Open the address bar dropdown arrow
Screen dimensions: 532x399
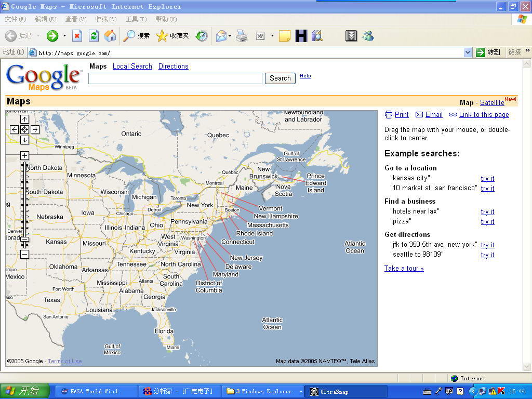coord(468,52)
